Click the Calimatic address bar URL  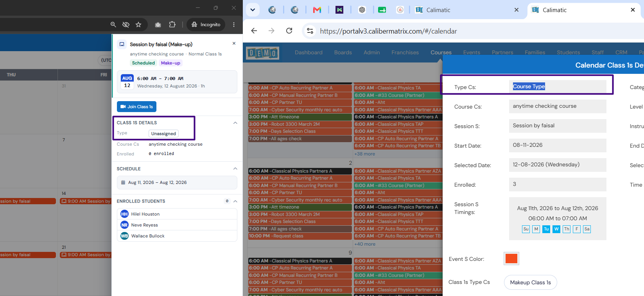click(x=388, y=31)
